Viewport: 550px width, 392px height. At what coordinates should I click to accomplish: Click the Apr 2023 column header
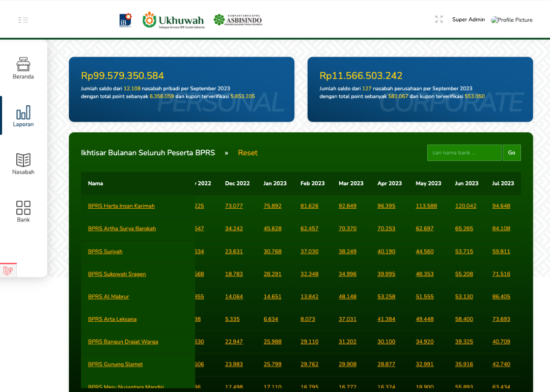click(390, 183)
